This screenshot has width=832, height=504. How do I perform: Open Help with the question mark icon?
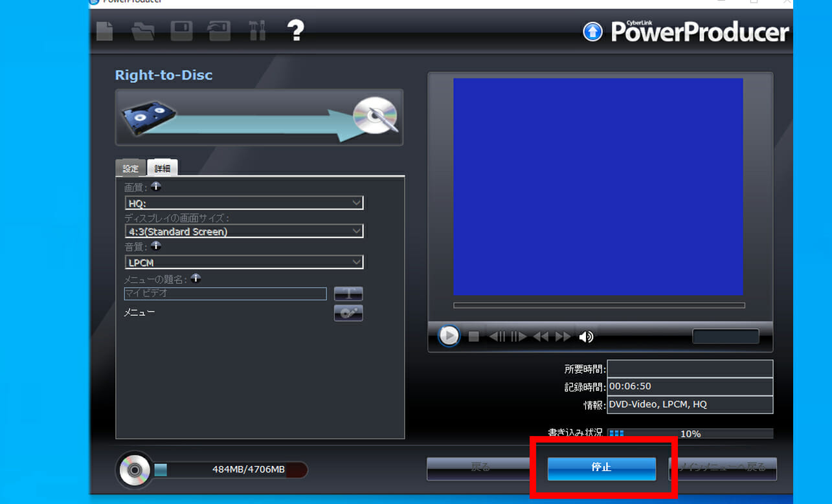[x=295, y=30]
